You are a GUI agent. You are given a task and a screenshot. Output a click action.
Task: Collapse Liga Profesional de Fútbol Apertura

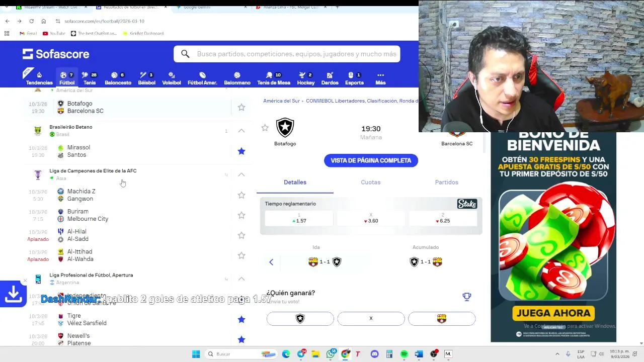pyautogui.click(x=242, y=279)
